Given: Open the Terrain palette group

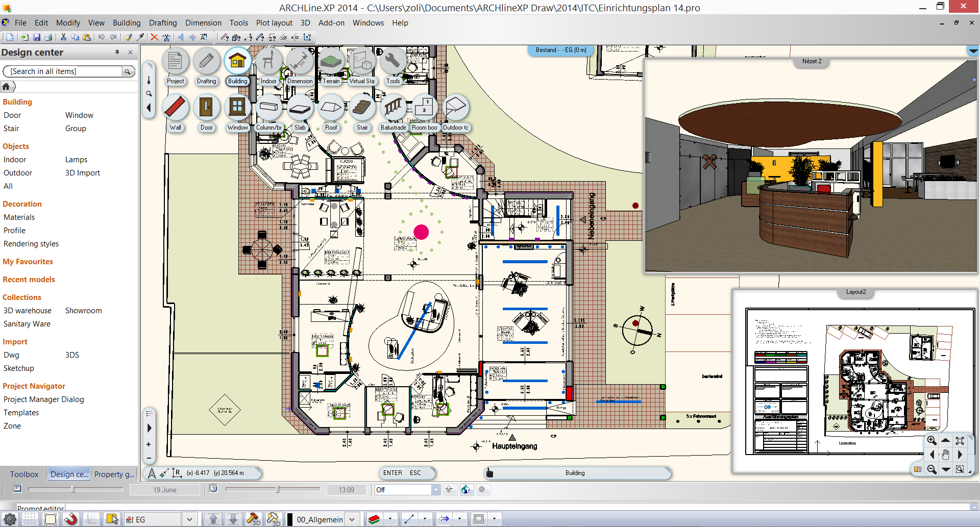Looking at the screenshot, I should [331, 61].
